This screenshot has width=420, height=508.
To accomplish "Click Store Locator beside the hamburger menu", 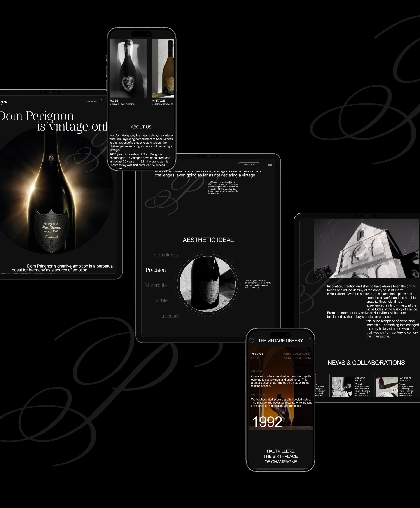I will click(x=249, y=165).
